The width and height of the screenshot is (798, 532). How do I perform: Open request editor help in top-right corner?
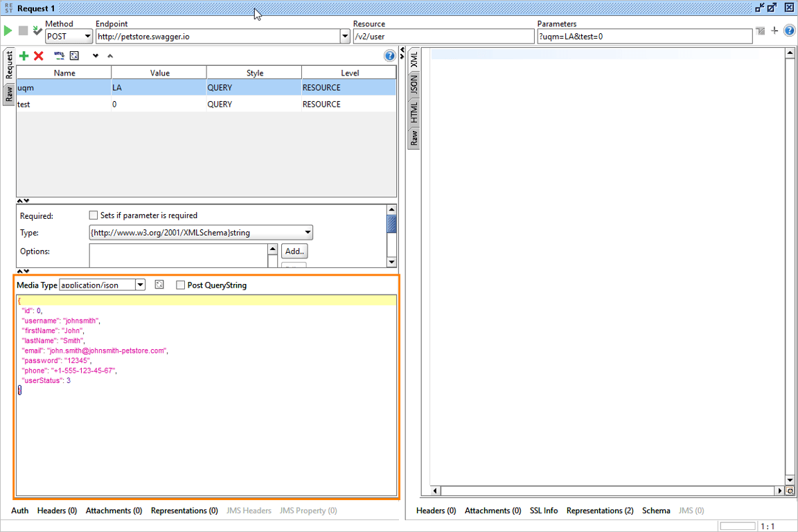click(x=790, y=30)
